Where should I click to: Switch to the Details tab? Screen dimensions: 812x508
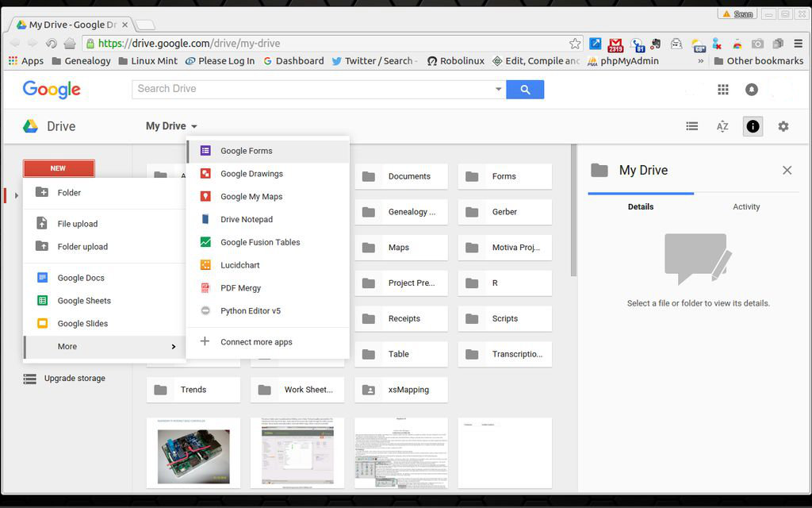click(641, 206)
